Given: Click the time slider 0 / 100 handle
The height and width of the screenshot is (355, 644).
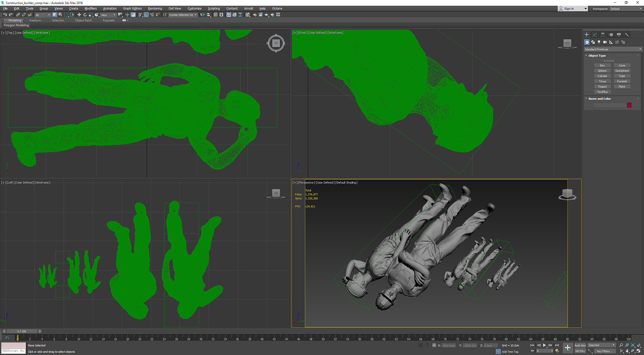Looking at the screenshot, I should pyautogui.click(x=21, y=331).
